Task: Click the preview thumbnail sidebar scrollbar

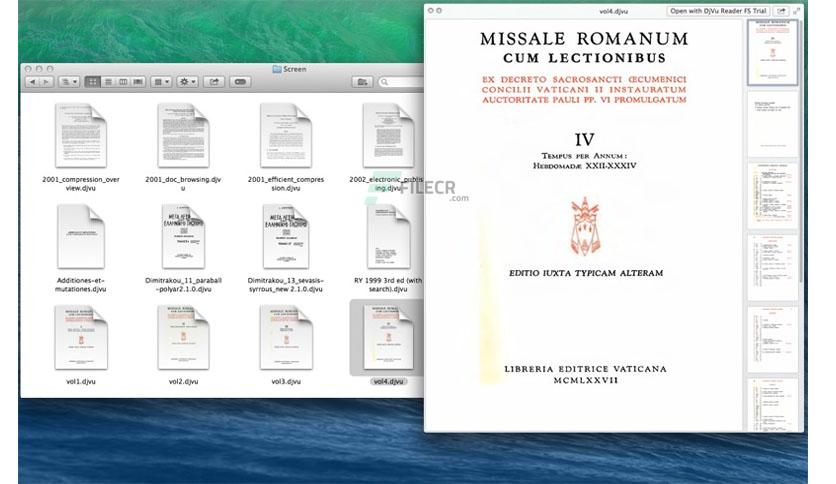Action: click(x=800, y=149)
